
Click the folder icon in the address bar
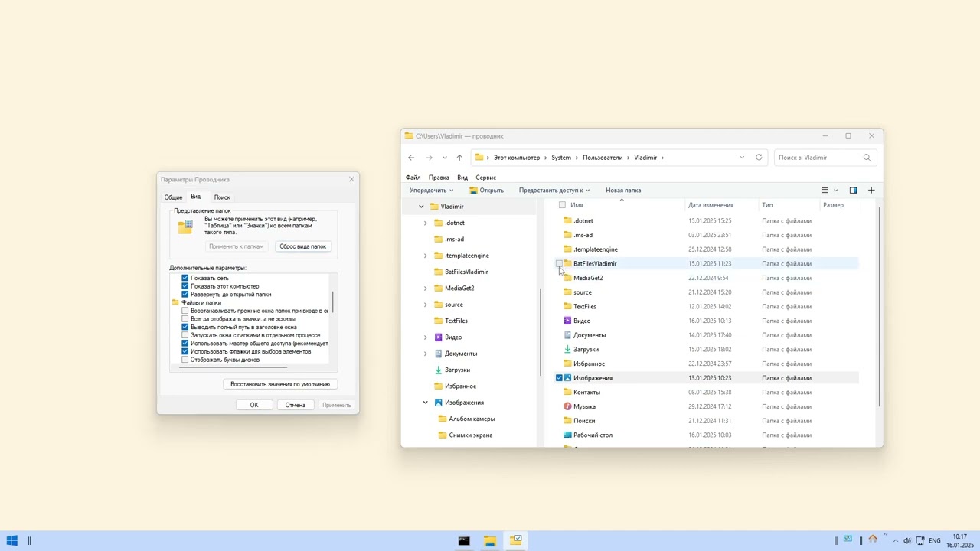[479, 158]
